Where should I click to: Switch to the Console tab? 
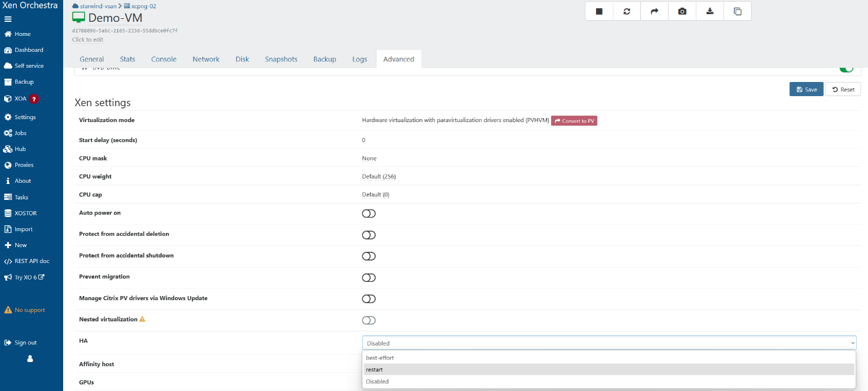pos(164,59)
